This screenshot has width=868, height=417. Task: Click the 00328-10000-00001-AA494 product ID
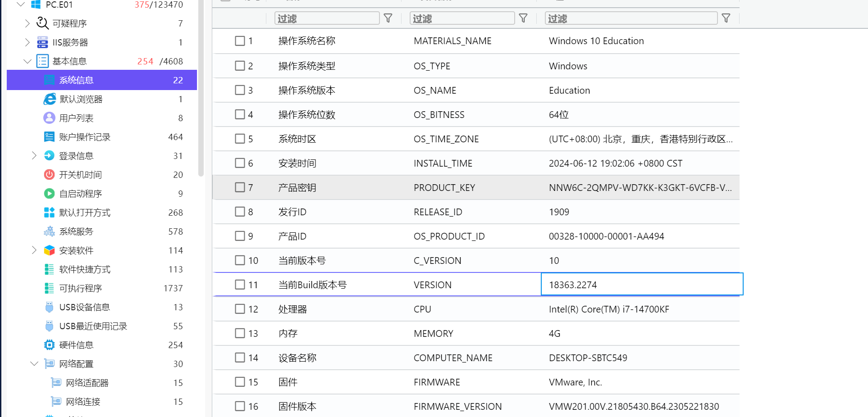click(606, 236)
